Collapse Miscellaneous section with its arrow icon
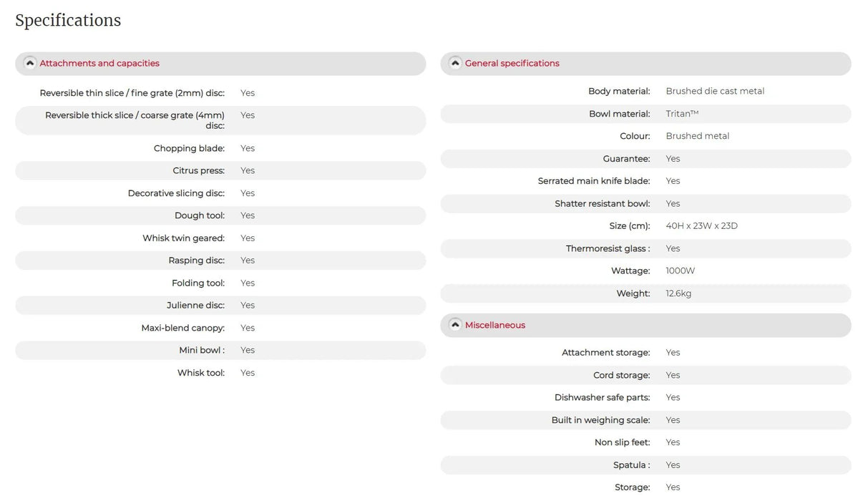868x501 pixels. click(x=455, y=325)
